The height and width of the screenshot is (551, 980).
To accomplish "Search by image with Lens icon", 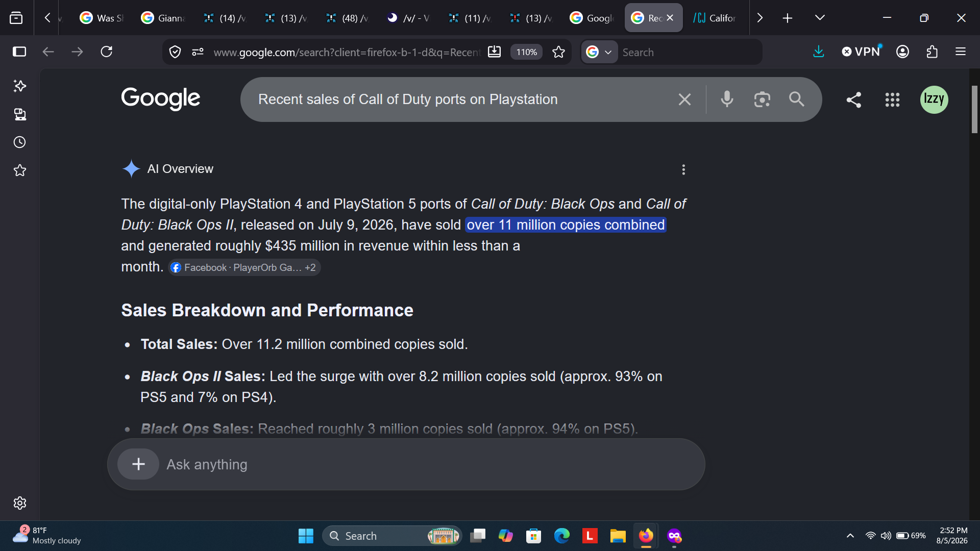I will tap(762, 99).
